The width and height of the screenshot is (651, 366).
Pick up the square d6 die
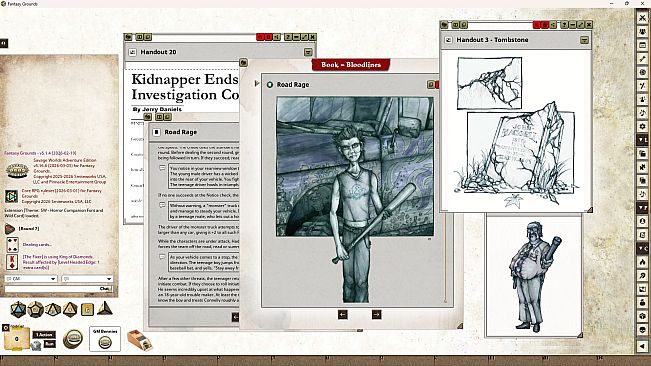coord(87,310)
